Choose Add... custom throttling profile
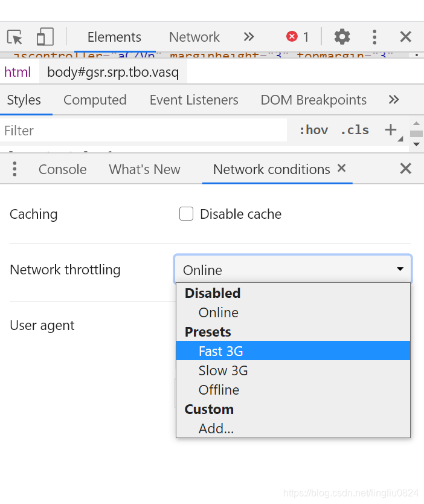424x504 pixels. [x=294, y=428]
